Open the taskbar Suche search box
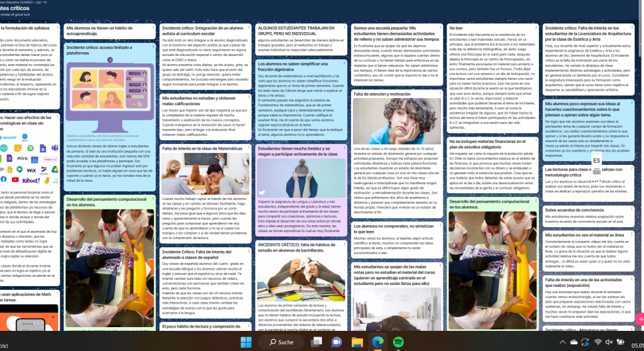Viewport: 644px width, 351px height. point(280,342)
